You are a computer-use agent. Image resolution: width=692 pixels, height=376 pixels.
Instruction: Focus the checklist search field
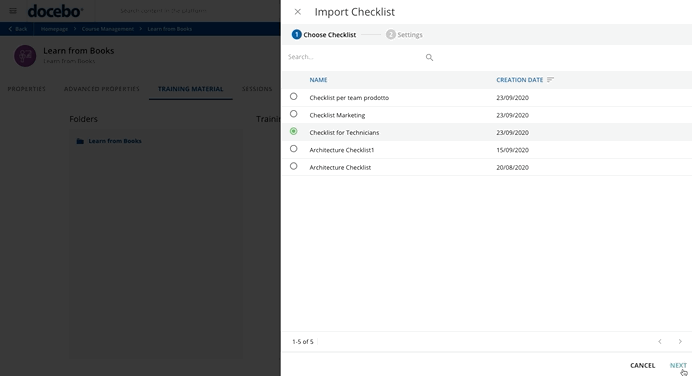click(x=355, y=57)
